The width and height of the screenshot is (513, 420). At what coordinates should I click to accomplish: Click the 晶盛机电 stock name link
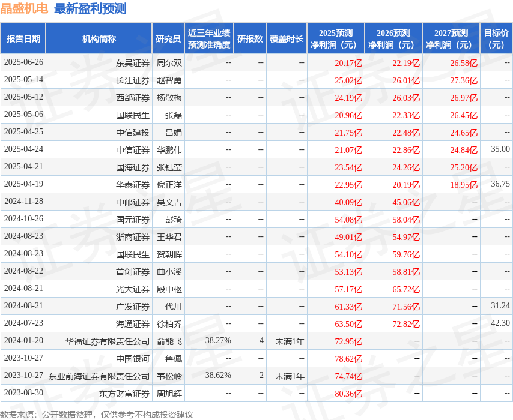coord(22,8)
